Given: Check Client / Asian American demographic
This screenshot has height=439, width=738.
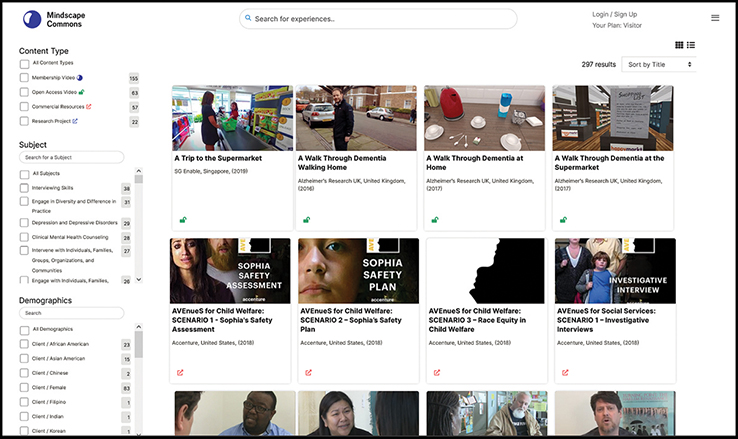Looking at the screenshot, I should point(24,359).
